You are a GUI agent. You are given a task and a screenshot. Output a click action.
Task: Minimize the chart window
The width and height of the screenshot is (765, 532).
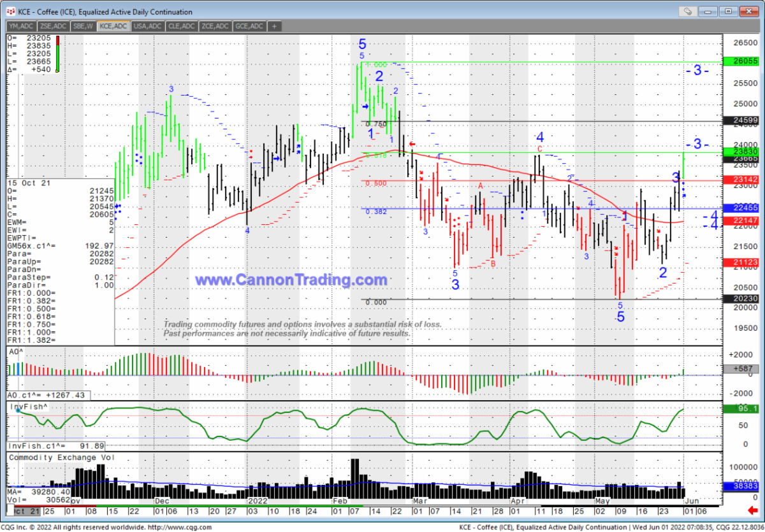coord(710,11)
